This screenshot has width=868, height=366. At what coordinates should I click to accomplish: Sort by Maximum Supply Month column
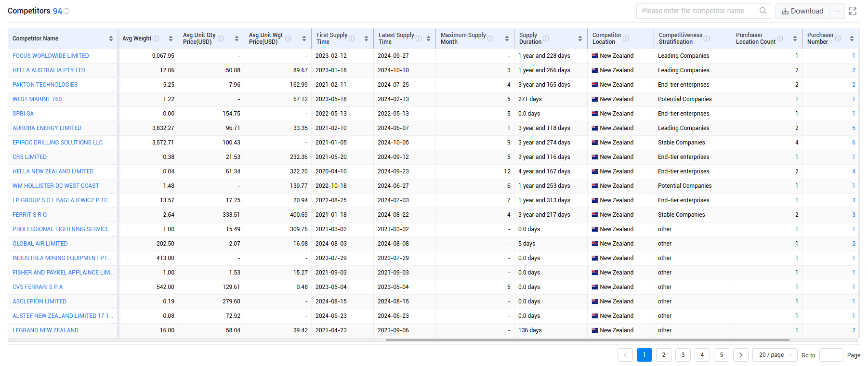507,39
